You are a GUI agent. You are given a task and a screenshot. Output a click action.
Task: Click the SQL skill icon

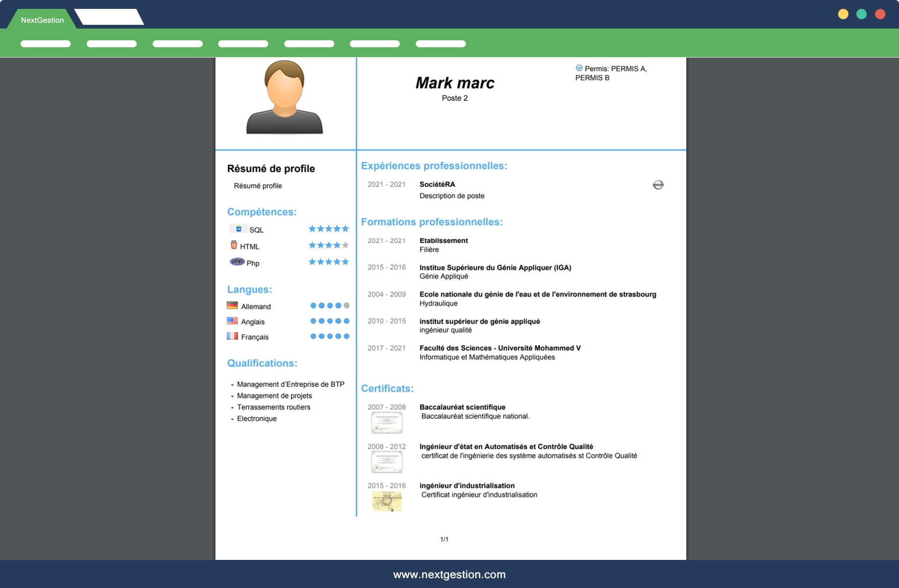pyautogui.click(x=238, y=229)
